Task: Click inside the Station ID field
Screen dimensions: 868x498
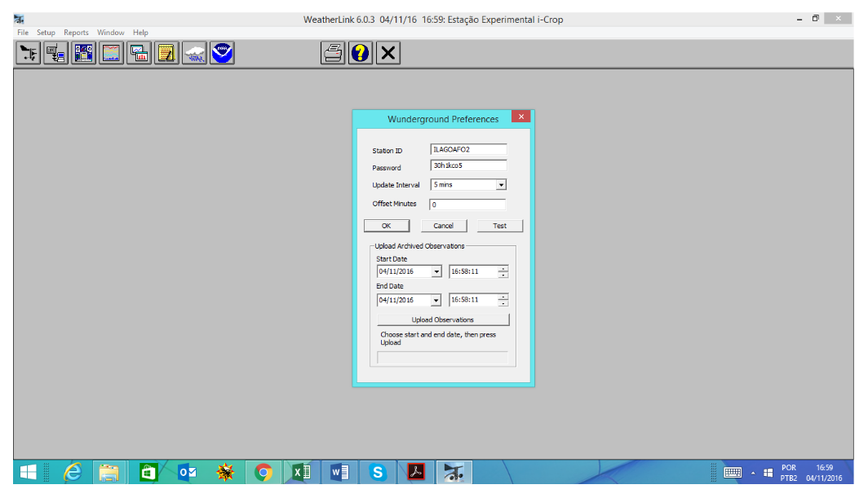Action: click(x=468, y=150)
